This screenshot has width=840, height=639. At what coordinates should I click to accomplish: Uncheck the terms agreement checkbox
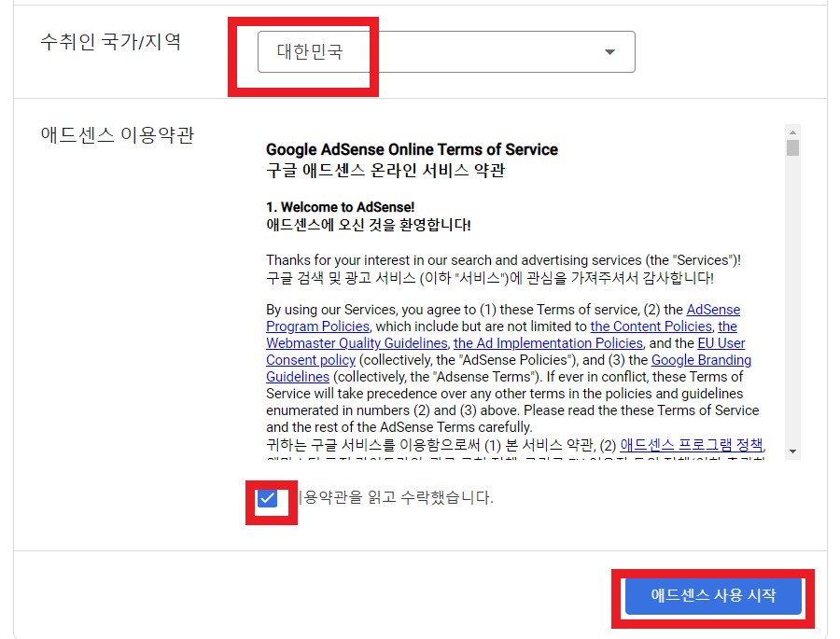[x=267, y=498]
